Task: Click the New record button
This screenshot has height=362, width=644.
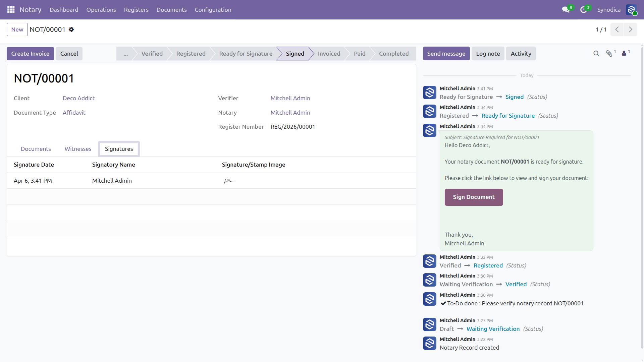Action: pyautogui.click(x=17, y=29)
